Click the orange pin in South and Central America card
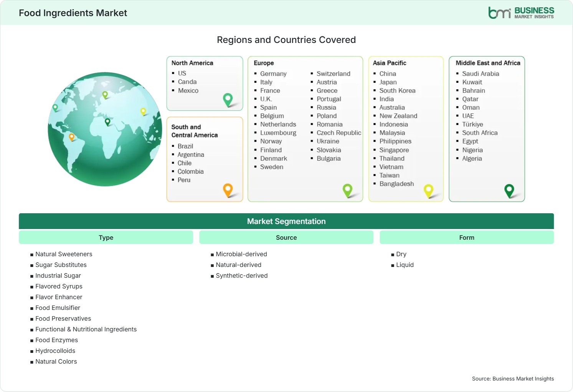Screen dimensions: 573x392 point(228,190)
